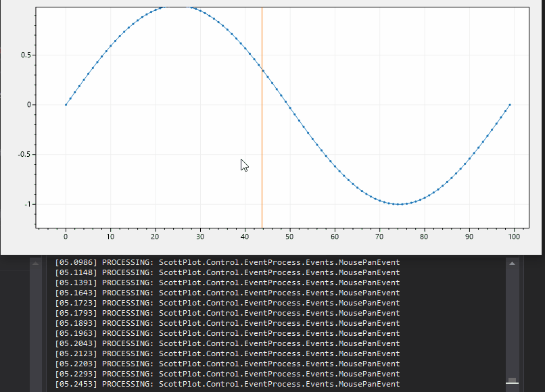Click the x-axis tick label 50

(x=289, y=237)
